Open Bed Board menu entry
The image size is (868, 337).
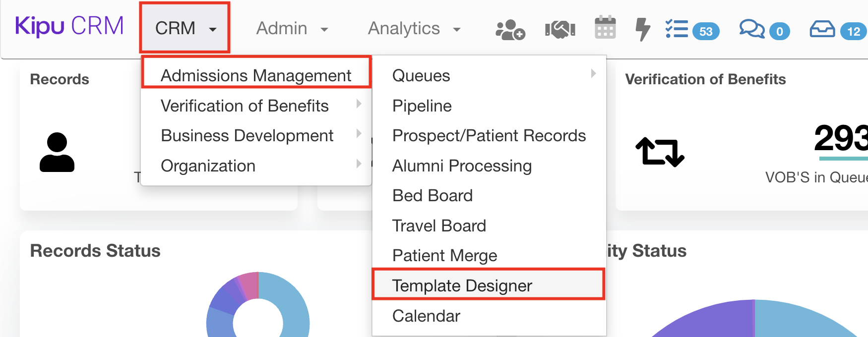point(432,196)
